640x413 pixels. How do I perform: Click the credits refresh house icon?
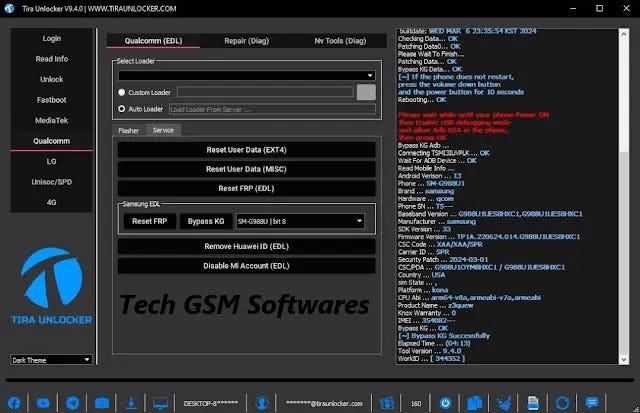(x=387, y=403)
